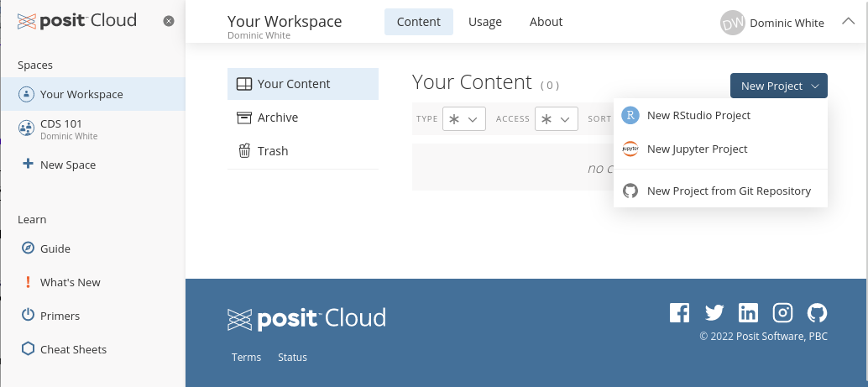Click the Your Content (0) heading
This screenshot has width=868, height=387.
click(x=486, y=82)
